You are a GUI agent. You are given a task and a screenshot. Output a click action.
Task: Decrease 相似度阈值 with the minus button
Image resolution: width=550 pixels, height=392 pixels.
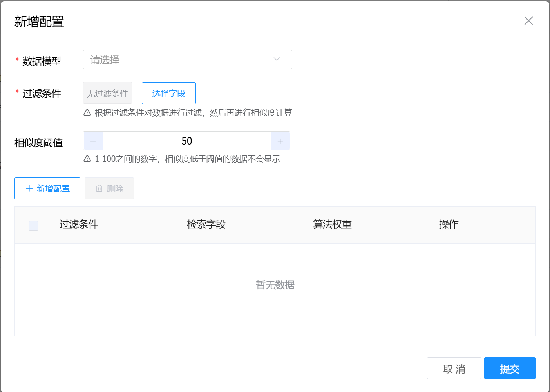(x=93, y=141)
